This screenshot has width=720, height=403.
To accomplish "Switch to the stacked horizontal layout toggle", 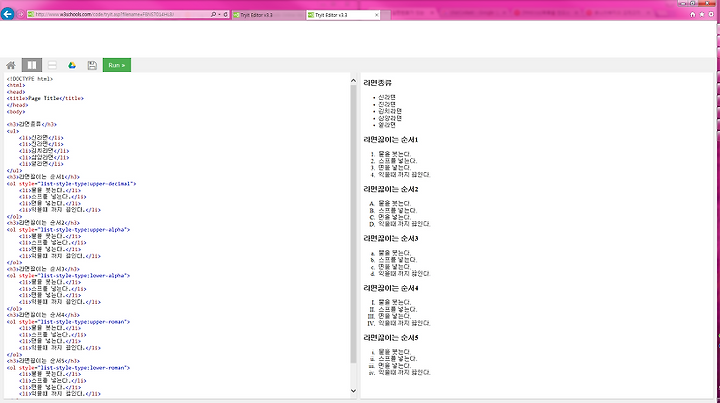I will [x=52, y=65].
